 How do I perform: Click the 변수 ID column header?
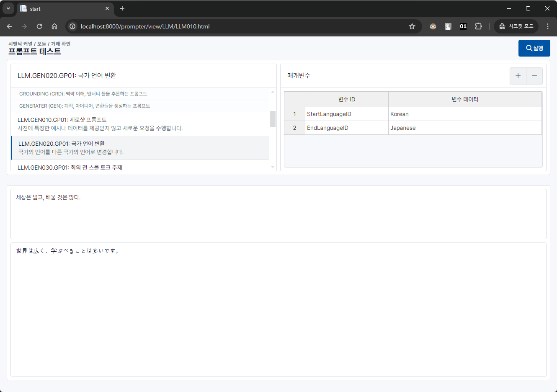[347, 99]
